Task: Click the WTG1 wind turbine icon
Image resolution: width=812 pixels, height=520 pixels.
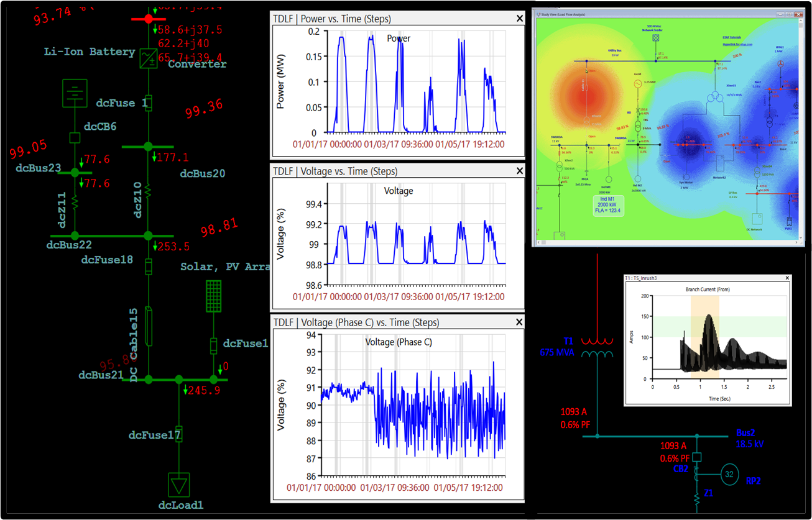Action: pos(780,64)
